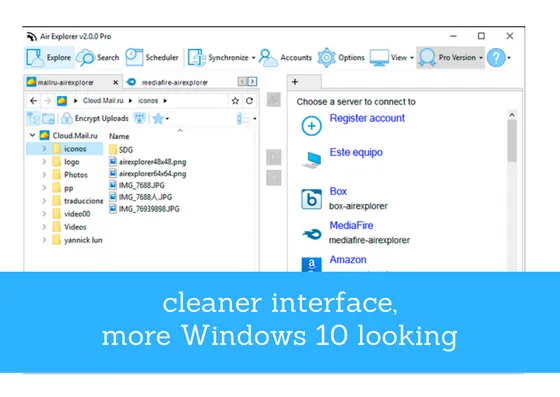Viewport: 560px width, 397px height.
Task: Toggle Encrypt Uploads option
Action: [95, 118]
